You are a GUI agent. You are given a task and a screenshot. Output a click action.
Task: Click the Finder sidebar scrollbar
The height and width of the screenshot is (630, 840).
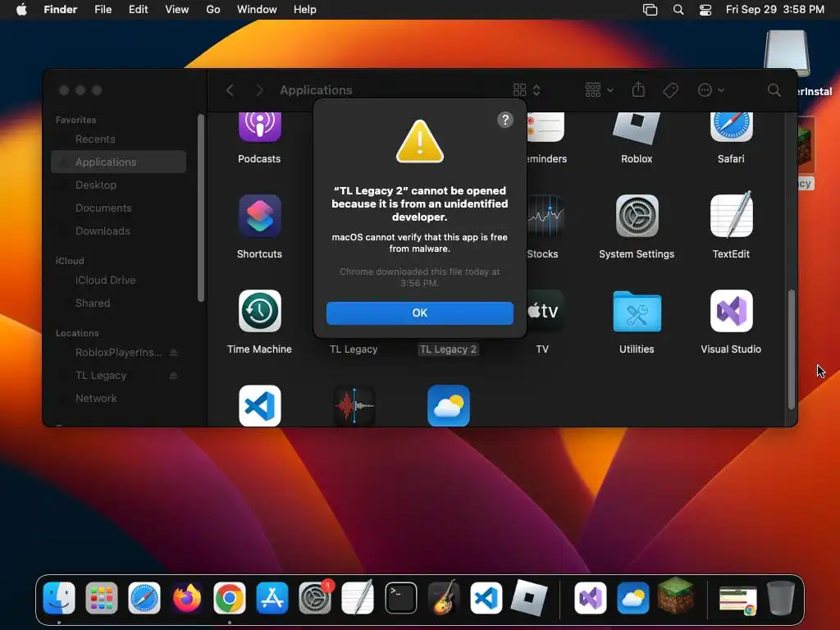pyautogui.click(x=201, y=208)
